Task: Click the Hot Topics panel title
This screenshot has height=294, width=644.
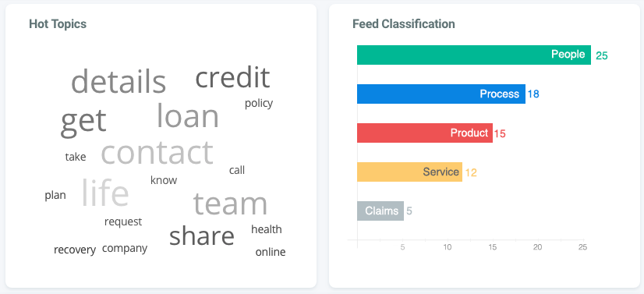Action: point(58,24)
